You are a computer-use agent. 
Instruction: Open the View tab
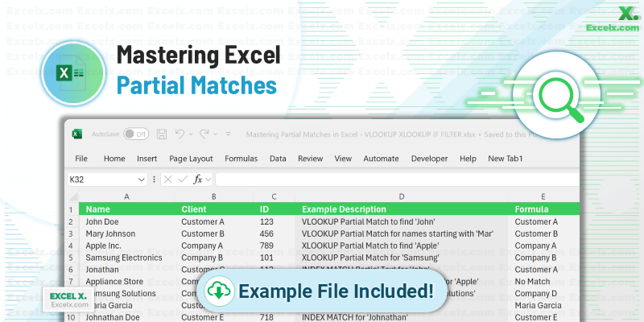(343, 159)
